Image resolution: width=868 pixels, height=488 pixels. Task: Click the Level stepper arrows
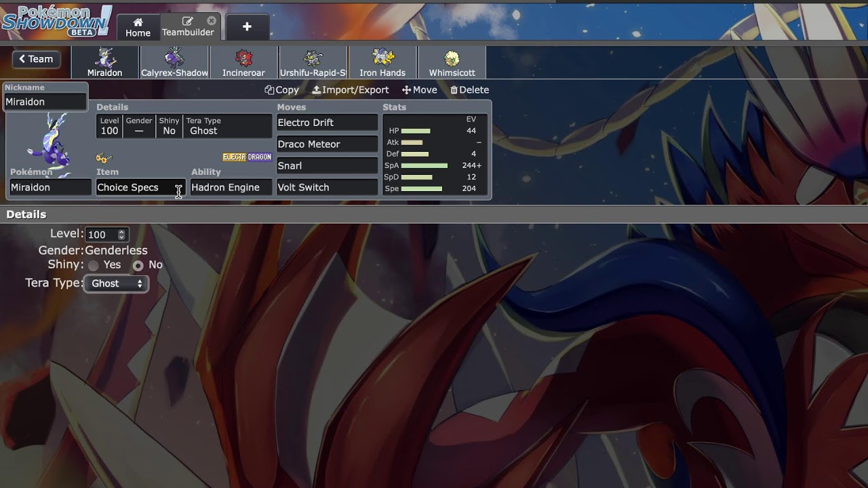(121, 235)
